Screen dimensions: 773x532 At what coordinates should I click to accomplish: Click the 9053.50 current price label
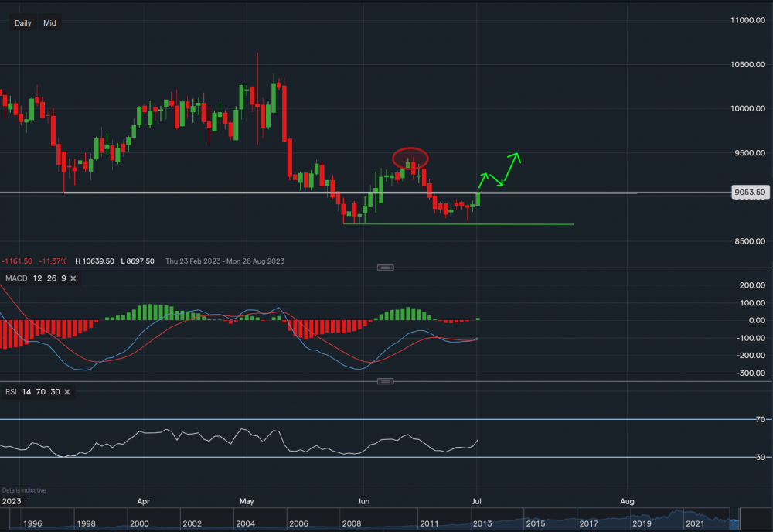(750, 193)
